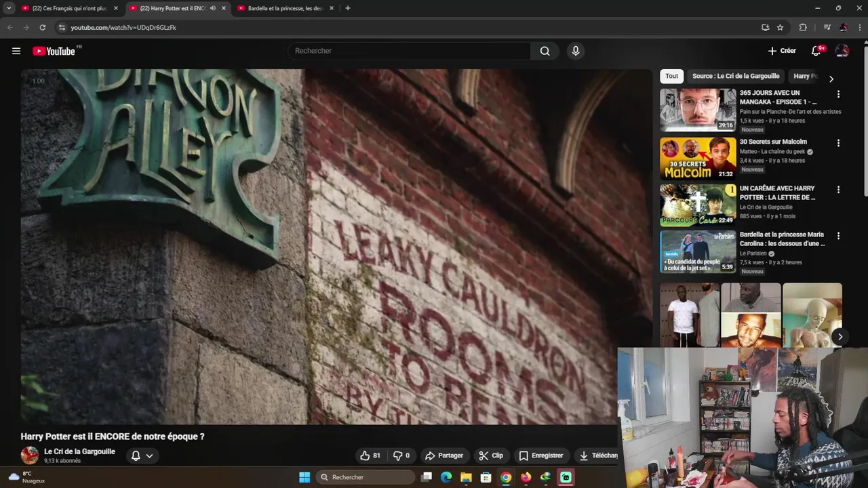Open the weather widget 8°C Nuageux
868x488 pixels.
[27, 477]
